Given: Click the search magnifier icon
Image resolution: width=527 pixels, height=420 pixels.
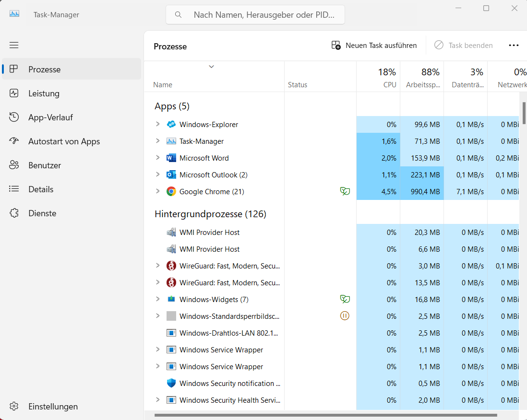Looking at the screenshot, I should point(178,15).
